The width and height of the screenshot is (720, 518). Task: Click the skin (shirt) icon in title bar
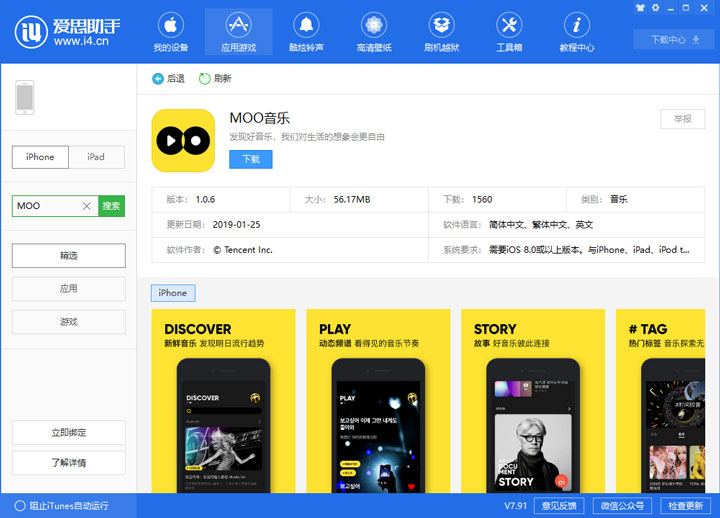640,8
